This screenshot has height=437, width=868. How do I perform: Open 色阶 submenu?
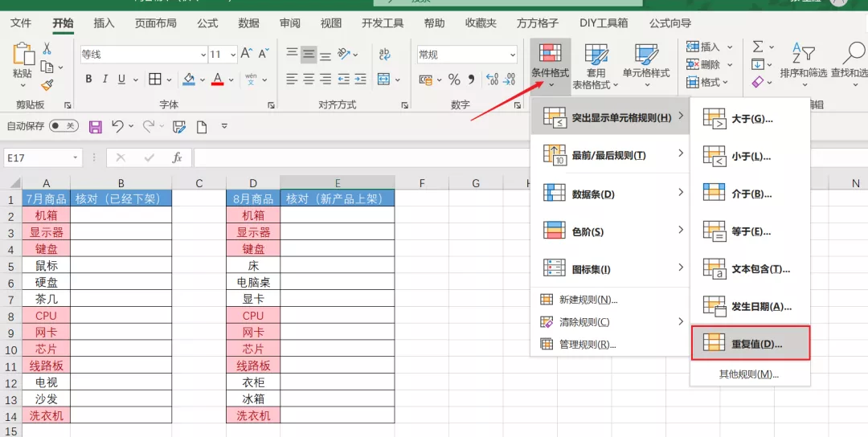tap(610, 231)
